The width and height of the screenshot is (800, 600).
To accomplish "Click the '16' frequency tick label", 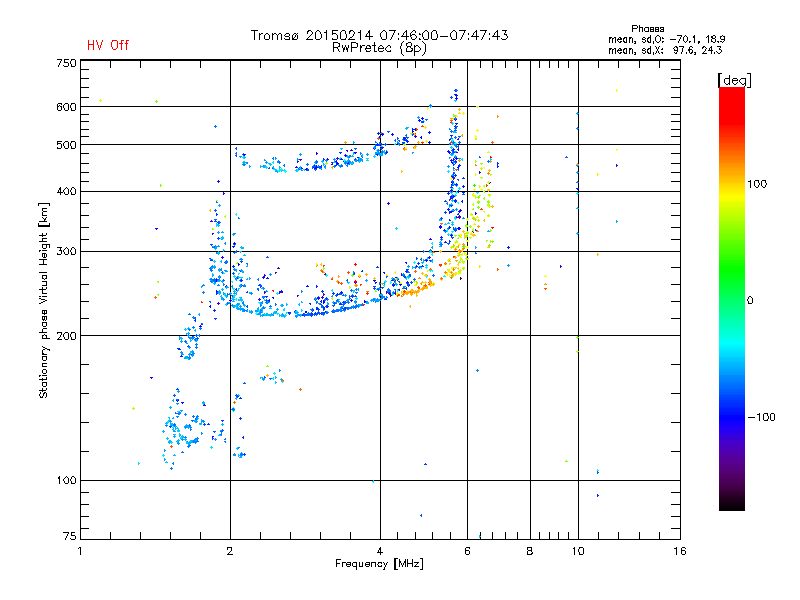I will (680, 551).
